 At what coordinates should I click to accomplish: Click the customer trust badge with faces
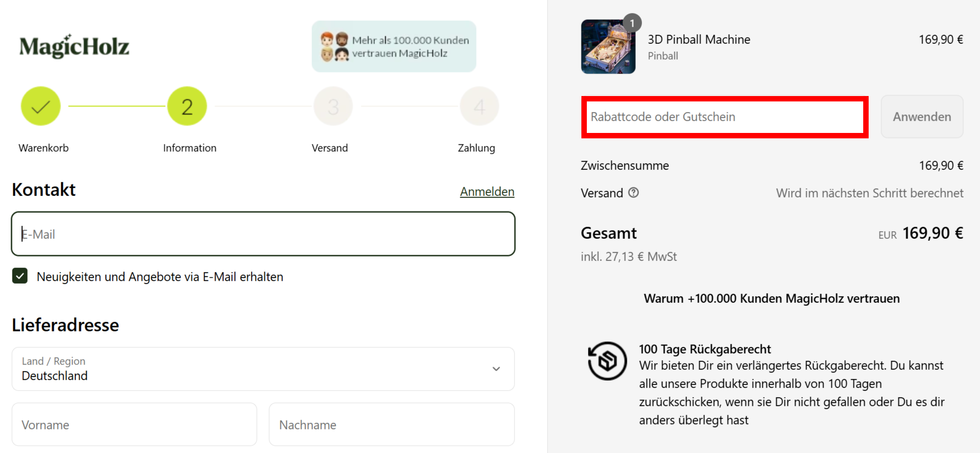coord(394,46)
